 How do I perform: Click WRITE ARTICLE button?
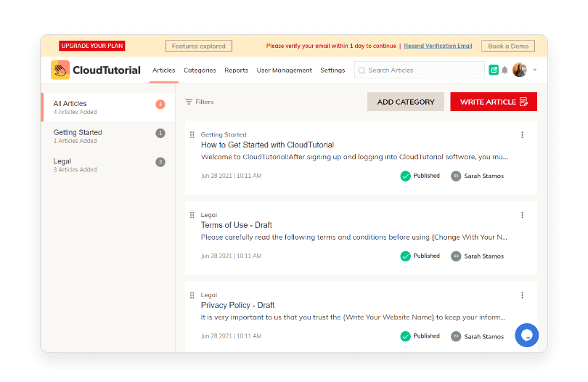coord(494,102)
